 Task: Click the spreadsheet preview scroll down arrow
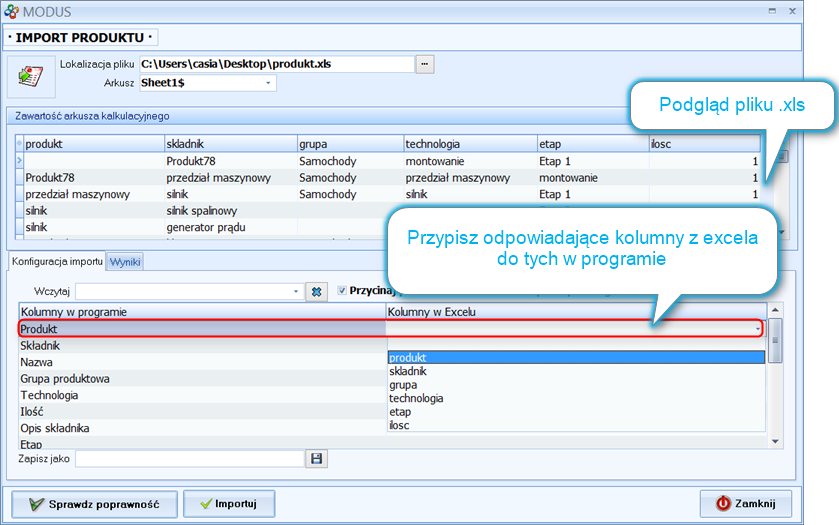click(x=782, y=232)
